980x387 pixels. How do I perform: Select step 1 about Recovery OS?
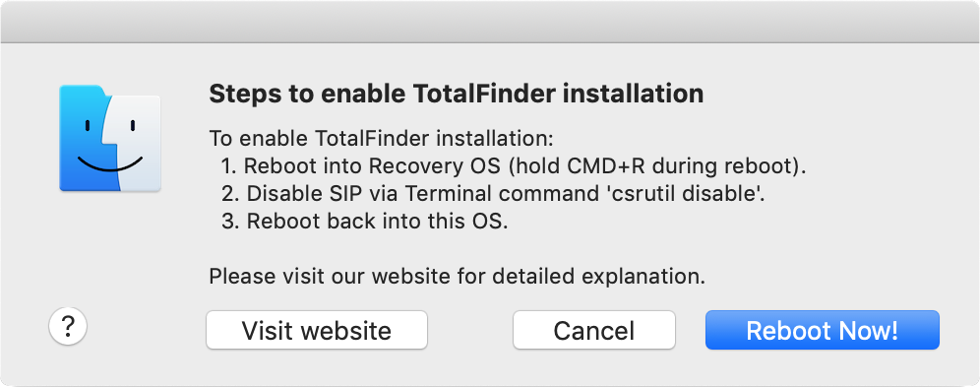(x=514, y=166)
